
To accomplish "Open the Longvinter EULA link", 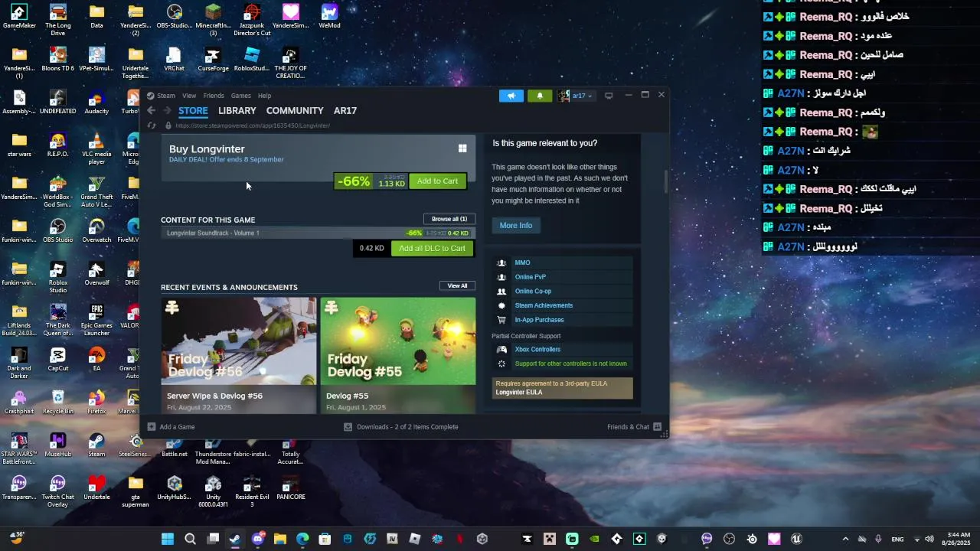I will 518,393.
